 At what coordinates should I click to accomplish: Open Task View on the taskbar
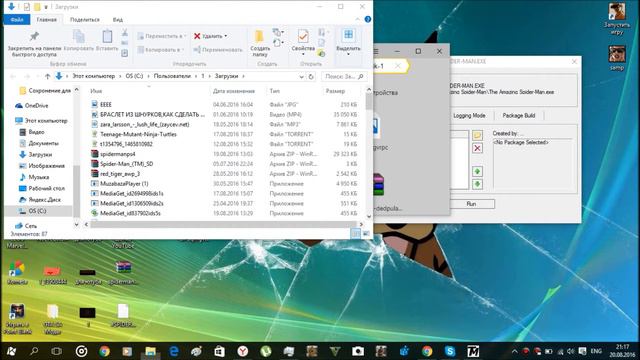(x=57, y=351)
